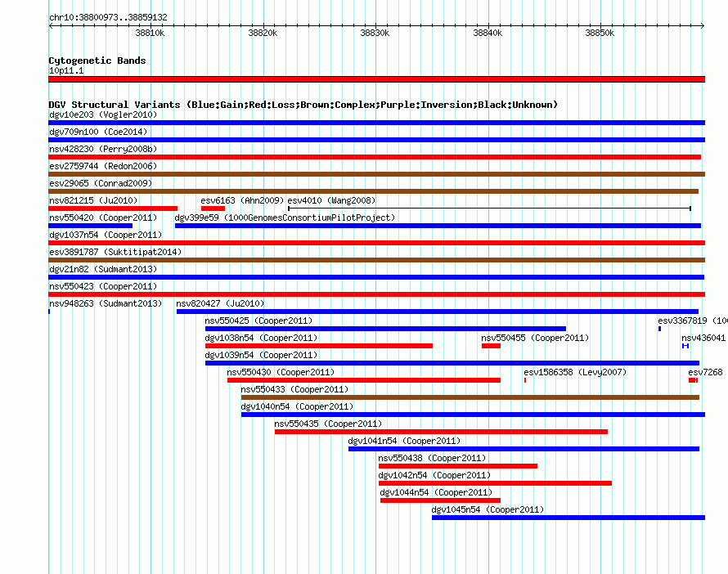The image size is (728, 574).
Task: Click the blue bar under dgv709n100
Action: coord(376,140)
